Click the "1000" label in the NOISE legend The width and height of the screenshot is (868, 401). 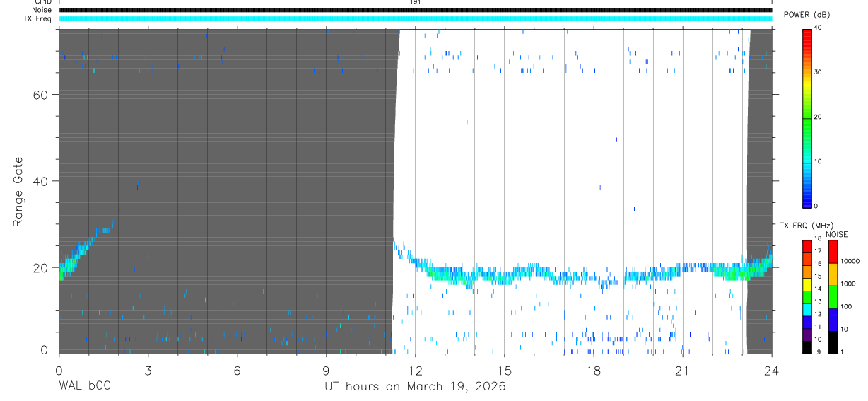coord(848,284)
